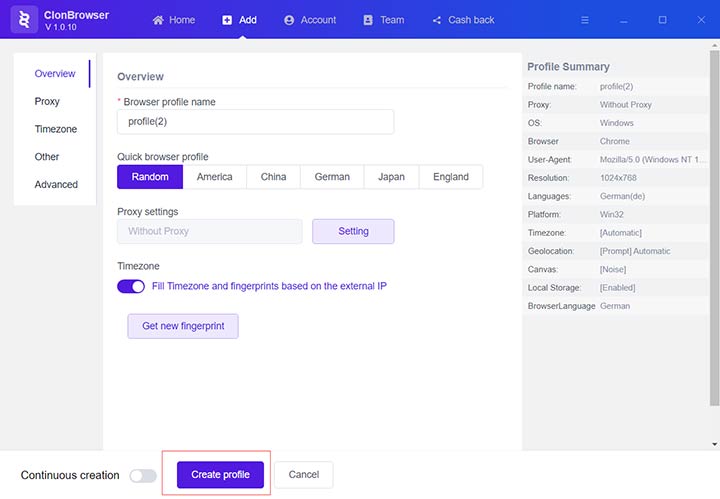Click the 'Chrome' browser value
Screen dimensions: 720x499
point(614,141)
